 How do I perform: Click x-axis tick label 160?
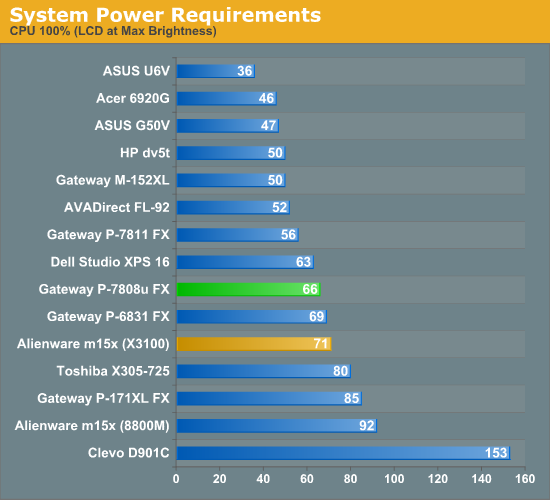click(x=525, y=479)
